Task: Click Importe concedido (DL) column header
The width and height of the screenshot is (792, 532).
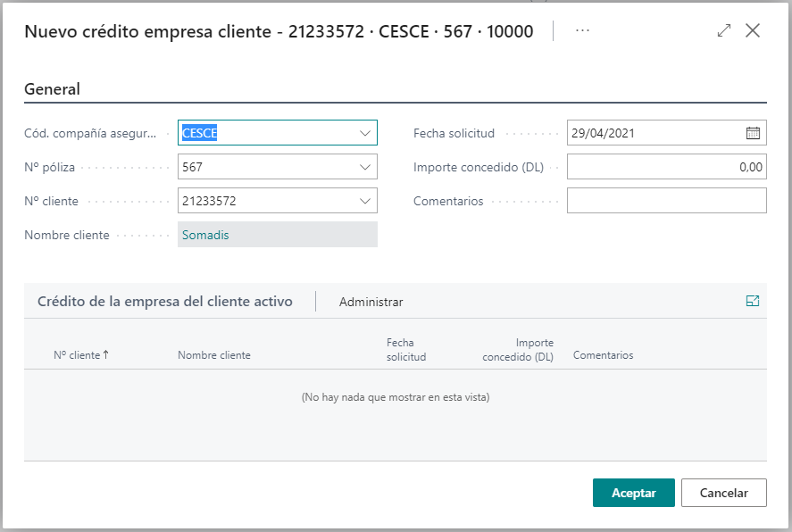Action: click(518, 349)
